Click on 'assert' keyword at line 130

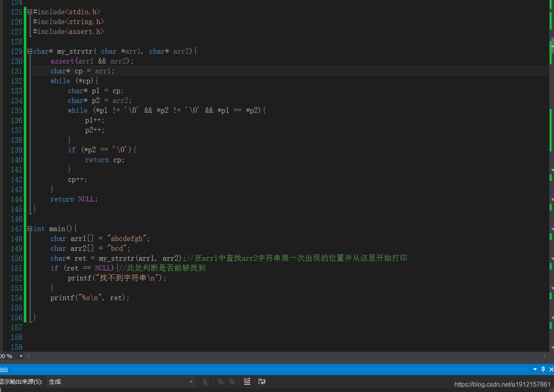point(62,61)
